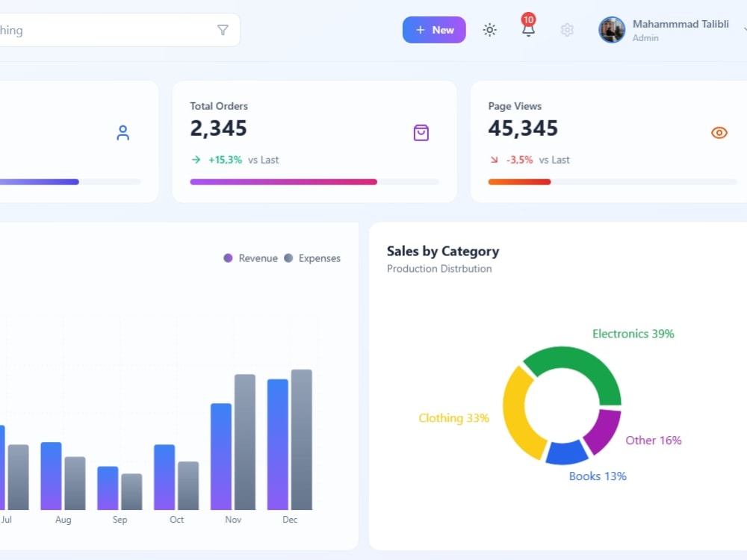747x560 pixels.
Task: Click the orange eye icon on Page Views
Action: 719,133
